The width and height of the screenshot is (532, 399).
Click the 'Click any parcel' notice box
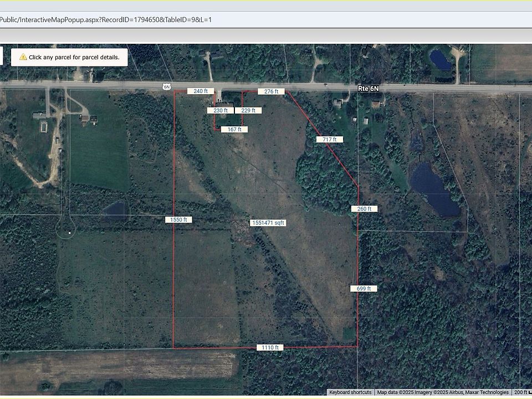pos(70,57)
